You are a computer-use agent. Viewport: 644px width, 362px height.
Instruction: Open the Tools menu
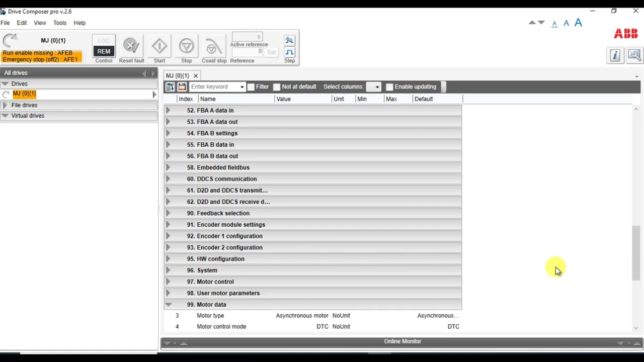point(60,23)
